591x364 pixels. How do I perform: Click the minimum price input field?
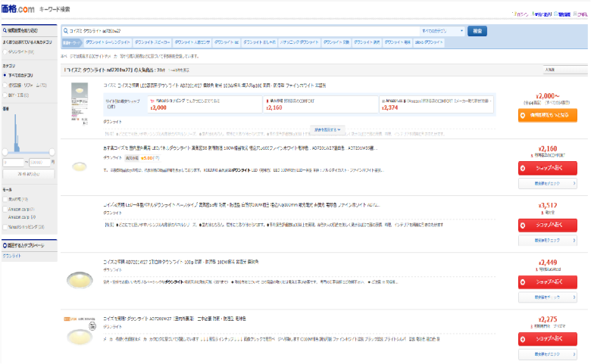(14, 161)
